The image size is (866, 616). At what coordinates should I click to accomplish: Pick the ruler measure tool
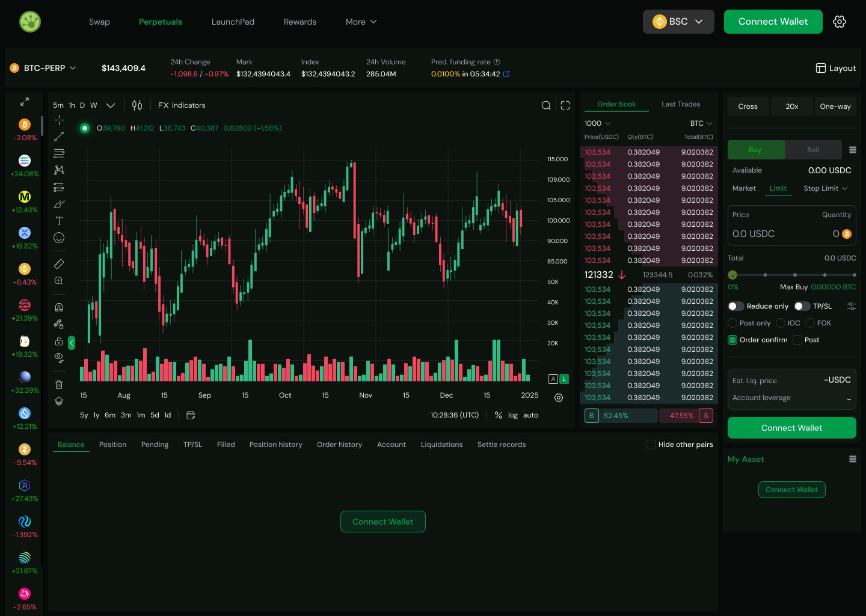tap(59, 264)
